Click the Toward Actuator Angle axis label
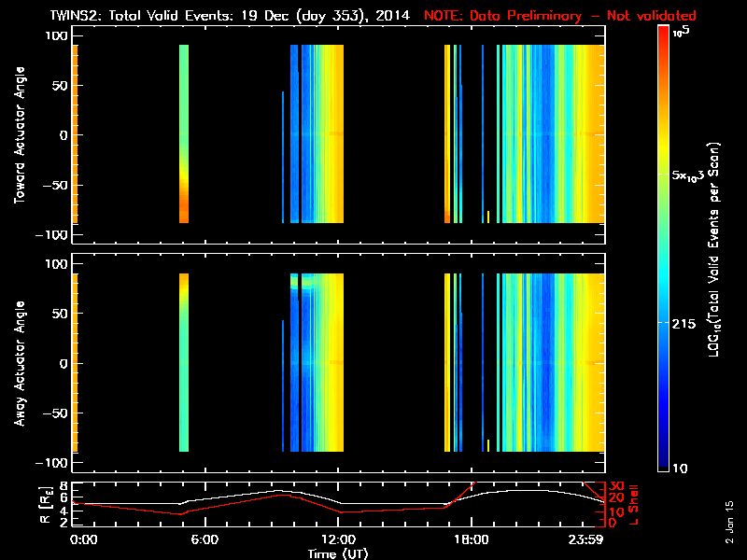 click(x=19, y=134)
